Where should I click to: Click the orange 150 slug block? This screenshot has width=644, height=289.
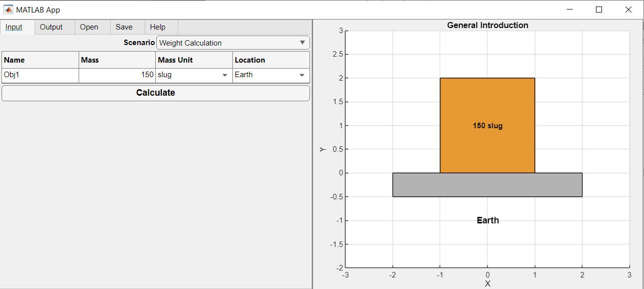(x=487, y=125)
